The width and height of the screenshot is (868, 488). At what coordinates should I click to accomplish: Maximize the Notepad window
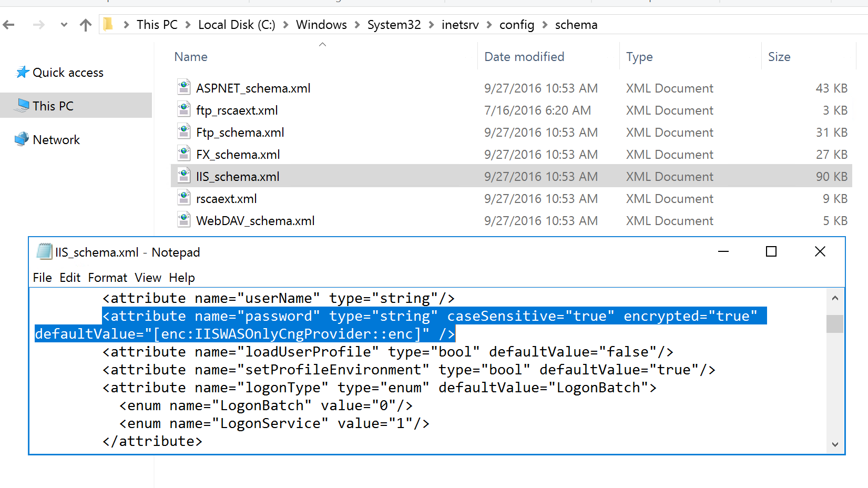pos(771,251)
